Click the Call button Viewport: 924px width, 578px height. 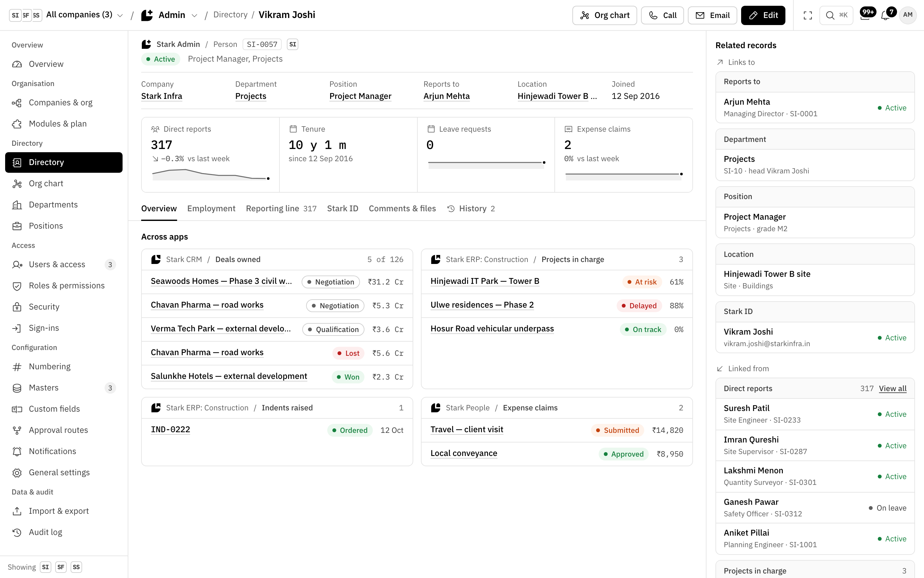point(662,15)
